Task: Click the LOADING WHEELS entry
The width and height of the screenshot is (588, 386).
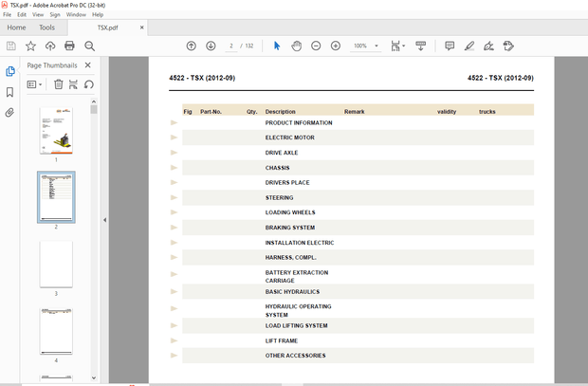Action: coord(290,212)
